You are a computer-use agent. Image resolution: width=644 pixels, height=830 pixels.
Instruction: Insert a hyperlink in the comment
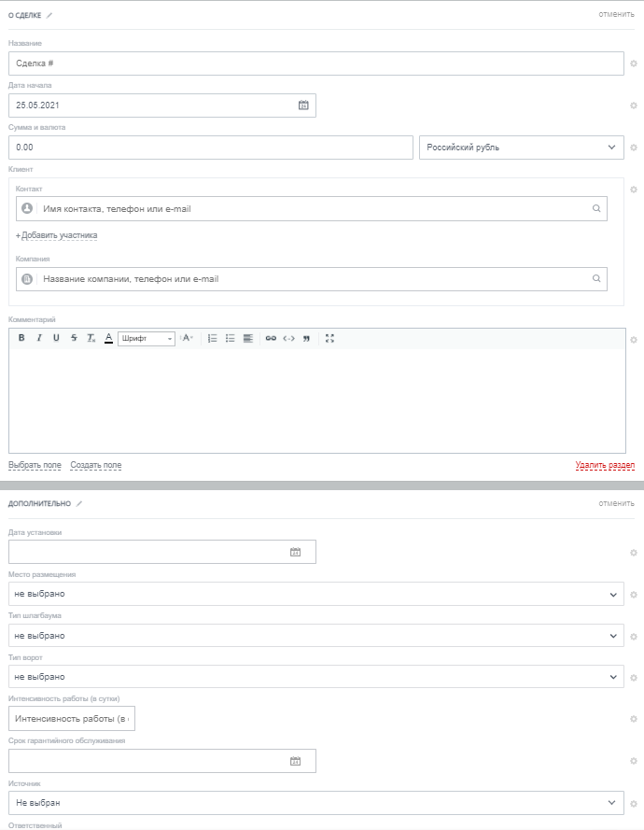[x=271, y=338]
